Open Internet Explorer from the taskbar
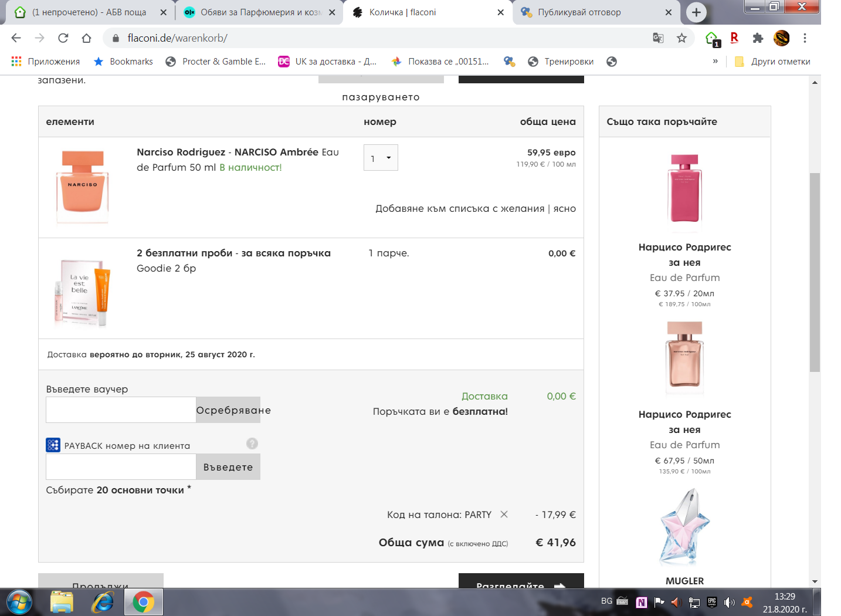This screenshot has width=841, height=616. (x=103, y=602)
